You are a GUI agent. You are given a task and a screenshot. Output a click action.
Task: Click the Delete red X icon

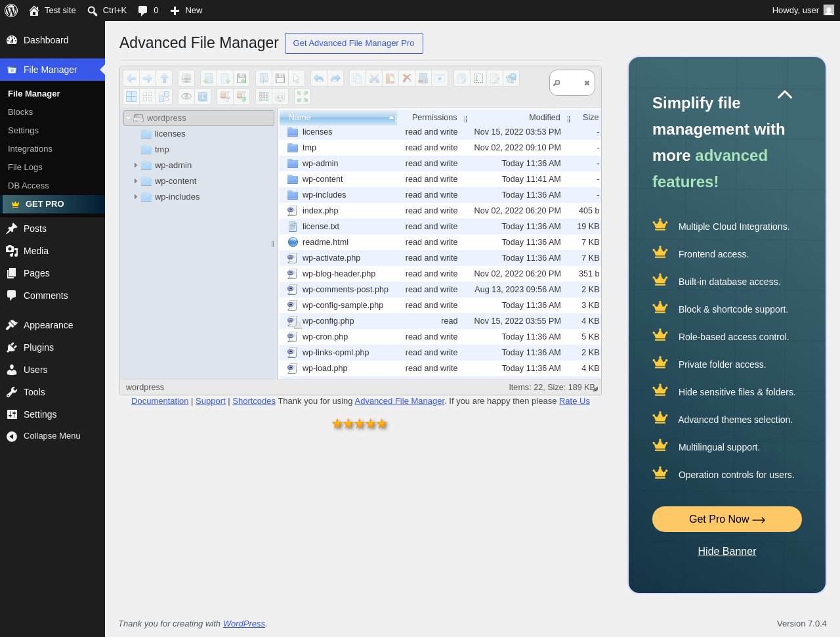(x=407, y=78)
